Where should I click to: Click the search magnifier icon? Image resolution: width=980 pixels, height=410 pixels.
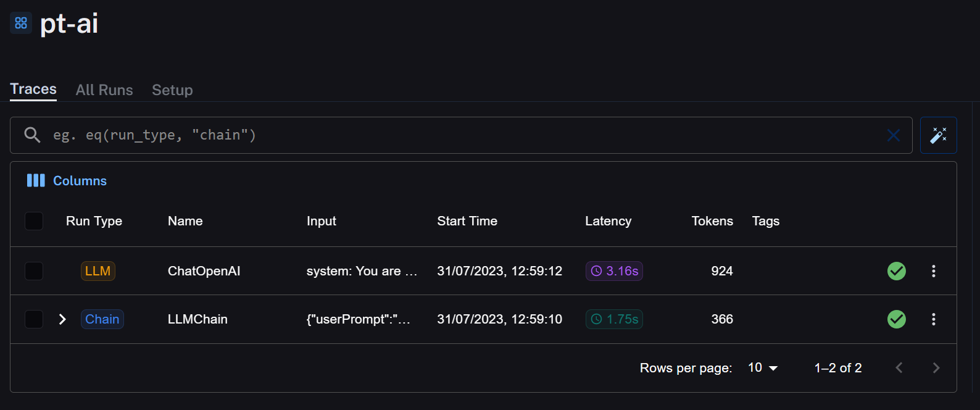[x=32, y=135]
